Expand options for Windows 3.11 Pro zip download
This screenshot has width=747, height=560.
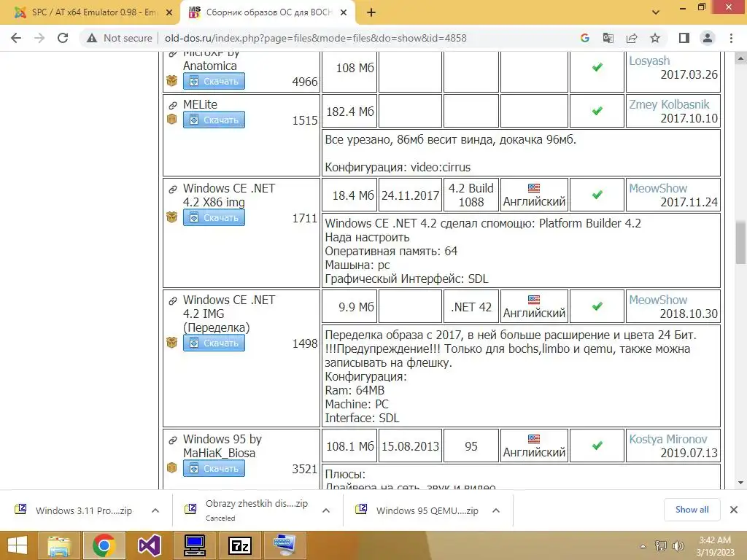pyautogui.click(x=155, y=510)
